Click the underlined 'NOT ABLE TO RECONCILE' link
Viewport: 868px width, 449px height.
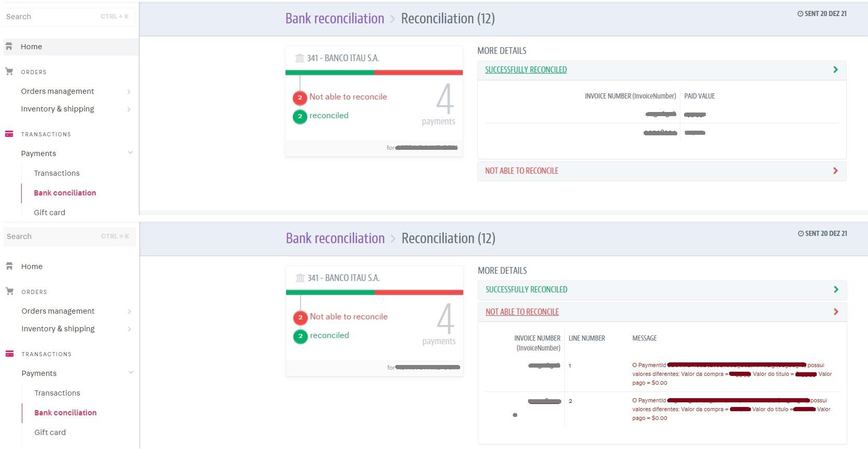pos(522,312)
